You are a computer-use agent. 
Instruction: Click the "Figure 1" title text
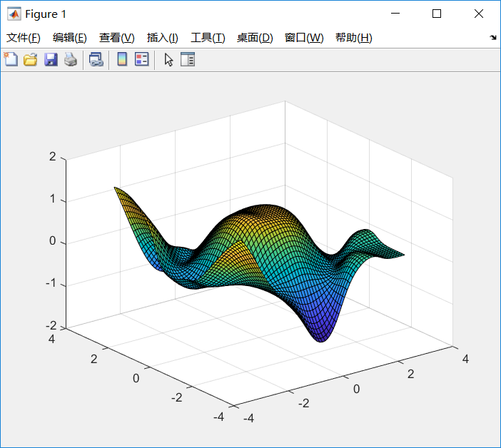46,14
